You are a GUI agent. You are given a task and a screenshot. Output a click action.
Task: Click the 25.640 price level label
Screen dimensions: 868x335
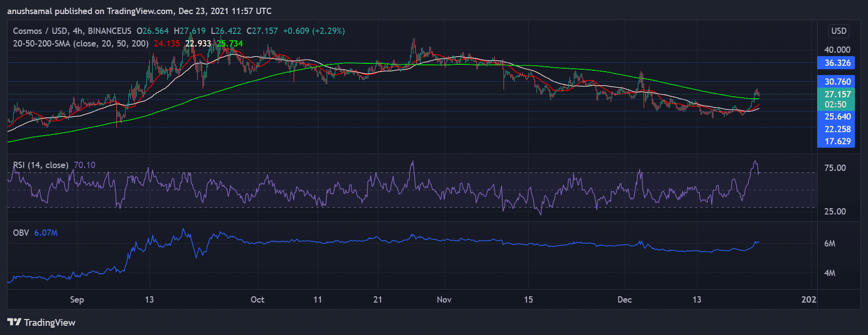point(836,117)
